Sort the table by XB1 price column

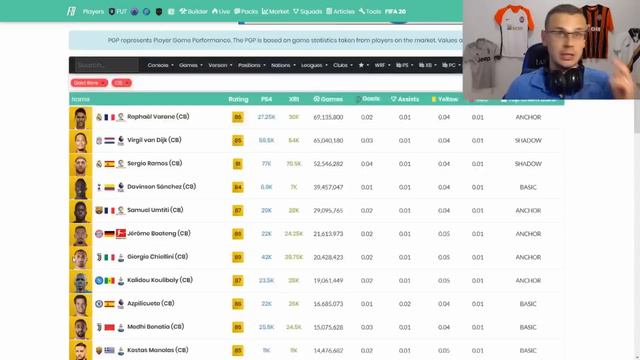tap(294, 99)
